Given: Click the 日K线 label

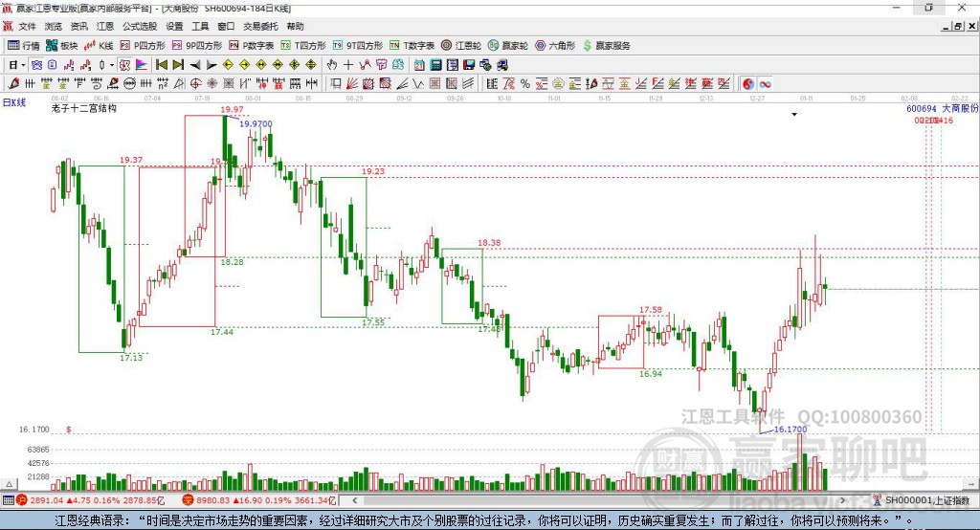Looking at the screenshot, I should coord(14,102).
